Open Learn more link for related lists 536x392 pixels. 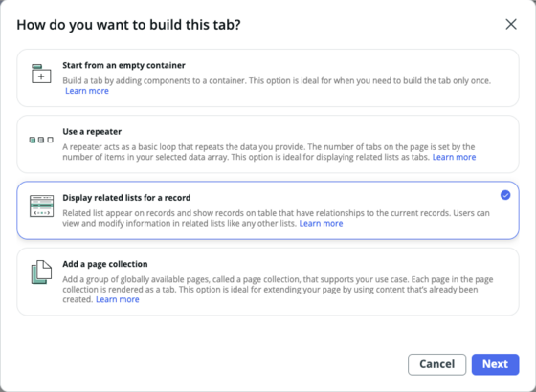click(321, 224)
